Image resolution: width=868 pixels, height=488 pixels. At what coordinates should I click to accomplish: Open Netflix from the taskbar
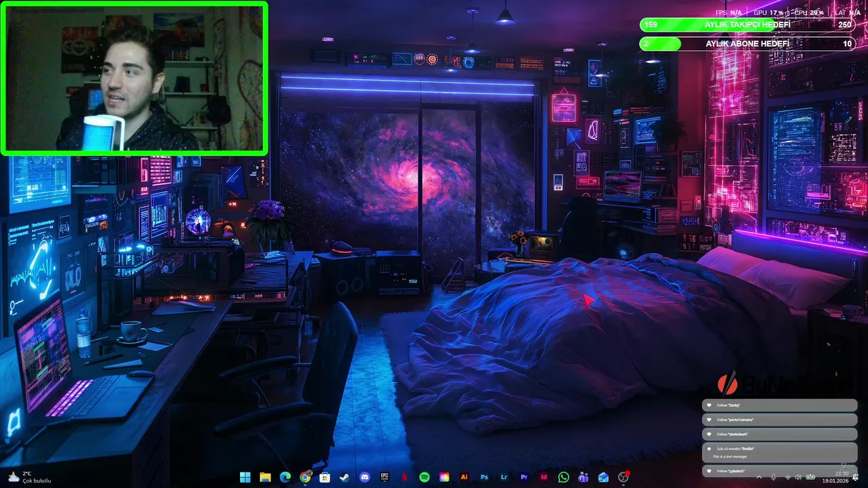pos(404,477)
